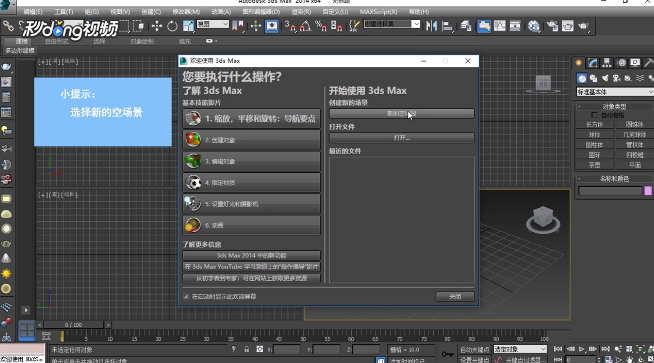Screen dimensions: 654x363
Task: Toggle Spinner Snap in main toolbar
Action: pyautogui.click(x=336, y=26)
